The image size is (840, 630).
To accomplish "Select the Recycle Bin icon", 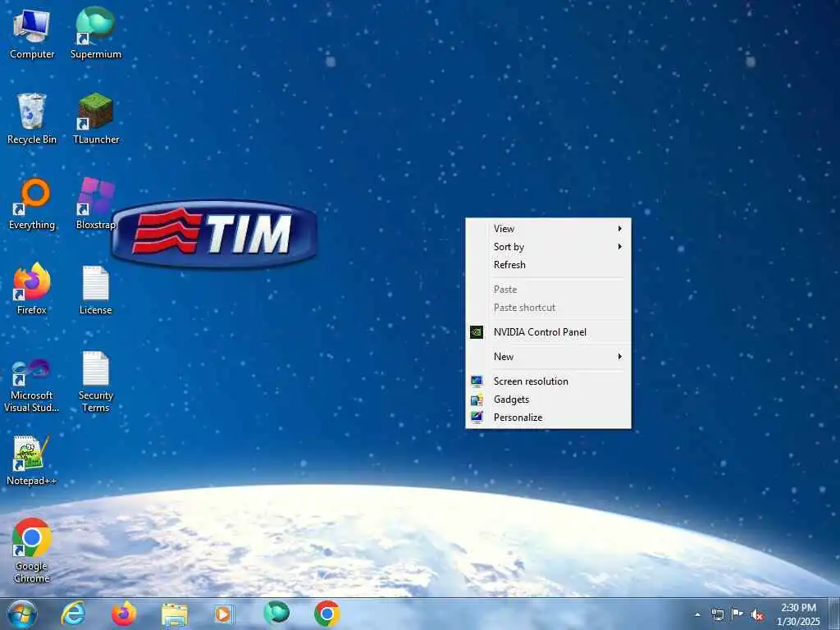I will (x=32, y=119).
